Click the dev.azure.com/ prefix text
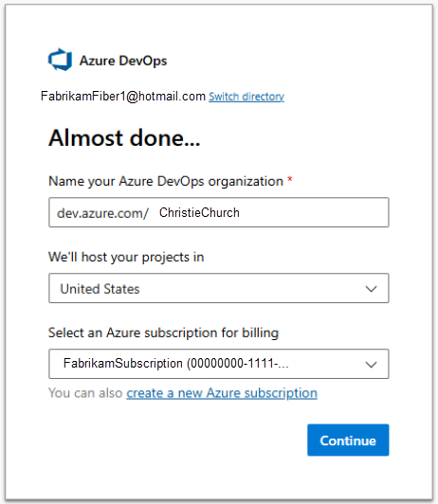The height and width of the screenshot is (504, 438). 103,213
